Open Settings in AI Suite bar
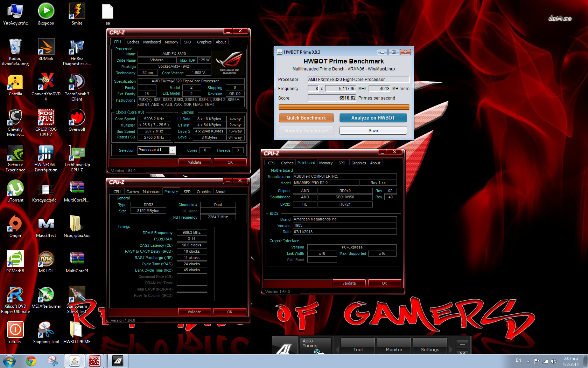588x368 pixels. click(430, 346)
